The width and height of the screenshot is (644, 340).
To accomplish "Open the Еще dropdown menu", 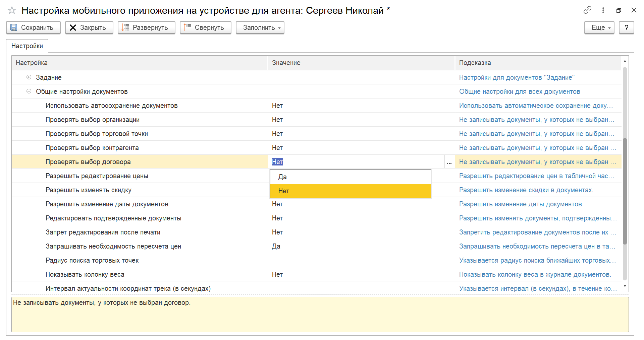I will (x=599, y=27).
